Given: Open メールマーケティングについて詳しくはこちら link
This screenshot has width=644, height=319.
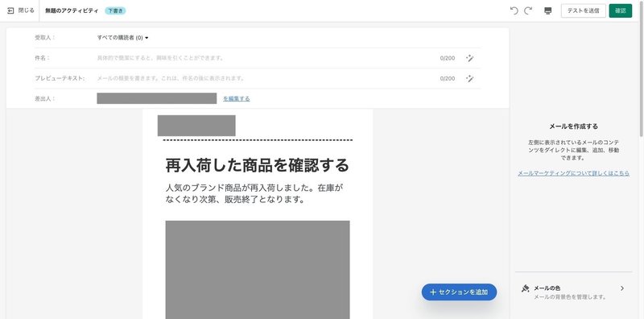Looking at the screenshot, I should [x=573, y=173].
